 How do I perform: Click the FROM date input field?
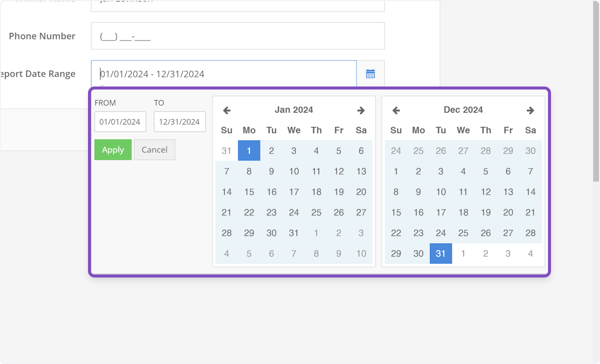120,121
